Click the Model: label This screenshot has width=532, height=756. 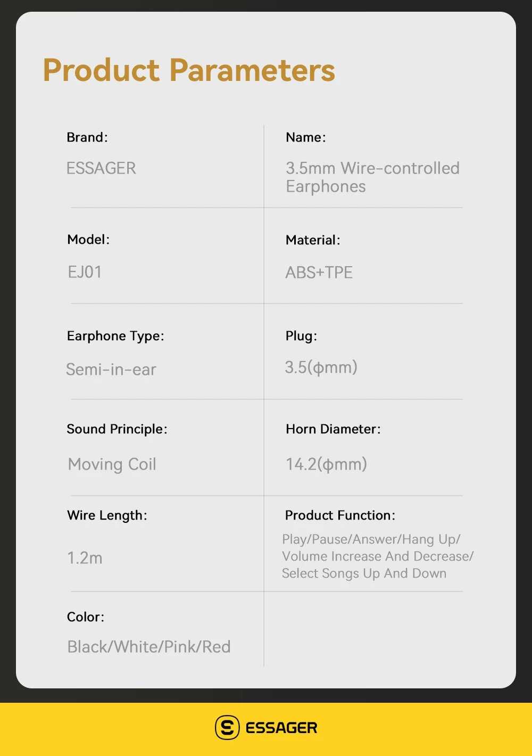pyautogui.click(x=88, y=240)
